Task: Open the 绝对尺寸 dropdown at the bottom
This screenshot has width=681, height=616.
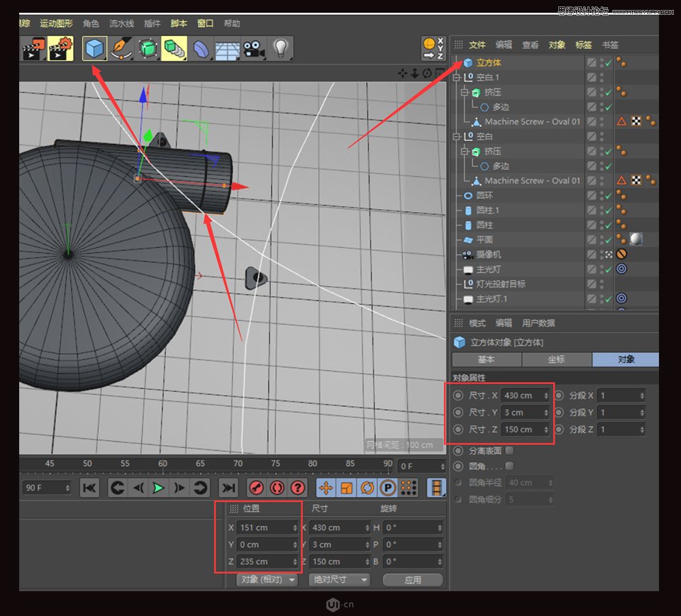Action: 339,579
